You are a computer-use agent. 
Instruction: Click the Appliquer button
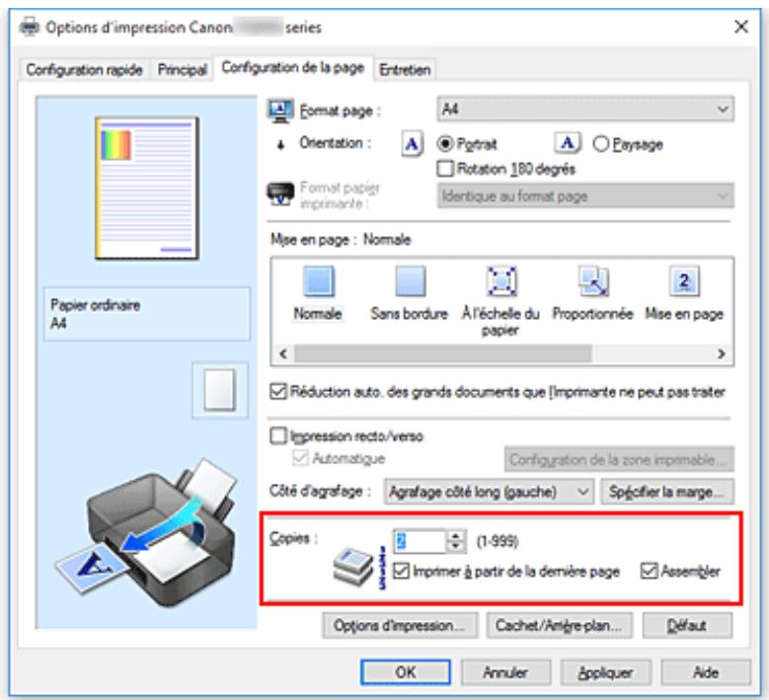point(606,672)
